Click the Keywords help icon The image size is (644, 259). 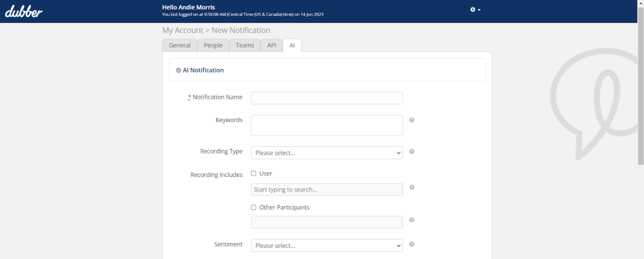[411, 120]
